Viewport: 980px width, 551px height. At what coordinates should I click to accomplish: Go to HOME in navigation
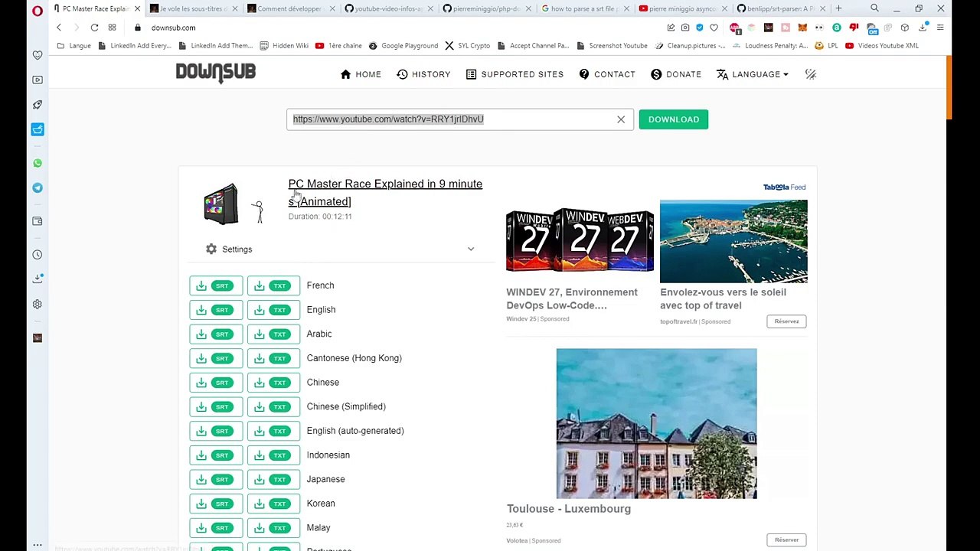(361, 74)
